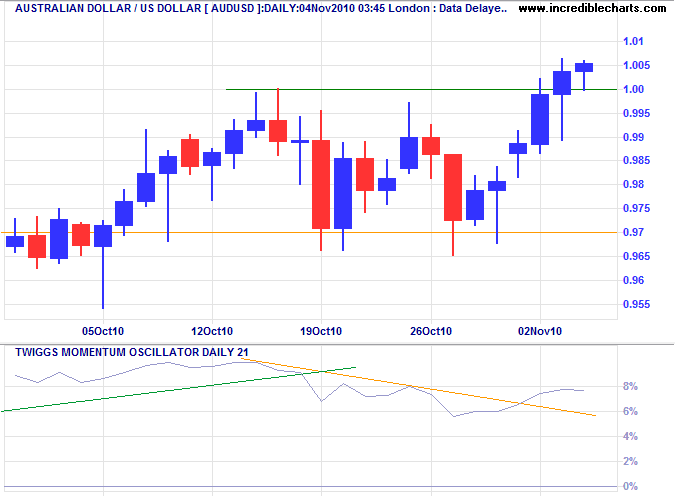Click the blue candle with long wick at 05Oct10

click(x=103, y=236)
